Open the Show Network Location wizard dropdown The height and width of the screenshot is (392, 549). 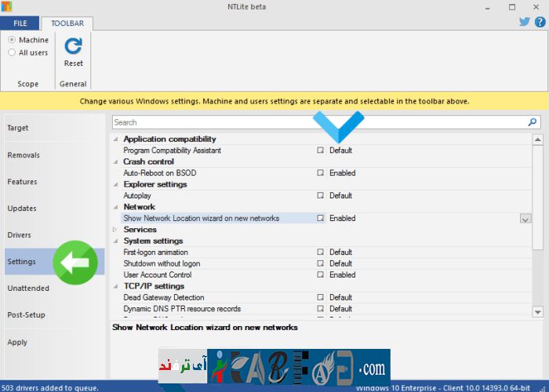pos(525,219)
